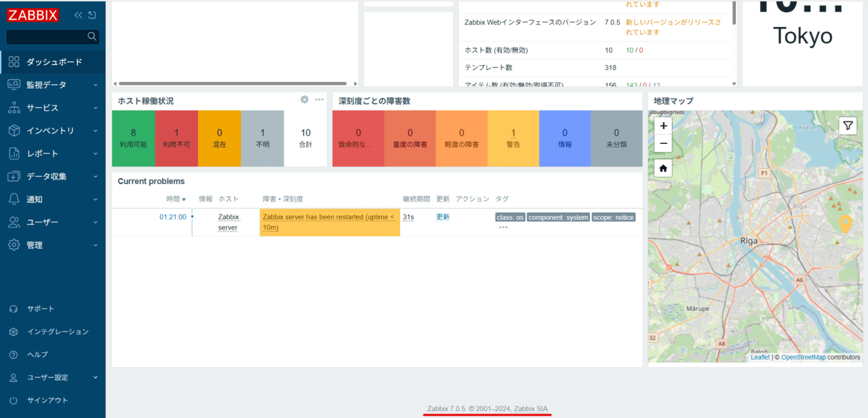
Task: Click the ユーザー設定 person icon
Action: 14,377
